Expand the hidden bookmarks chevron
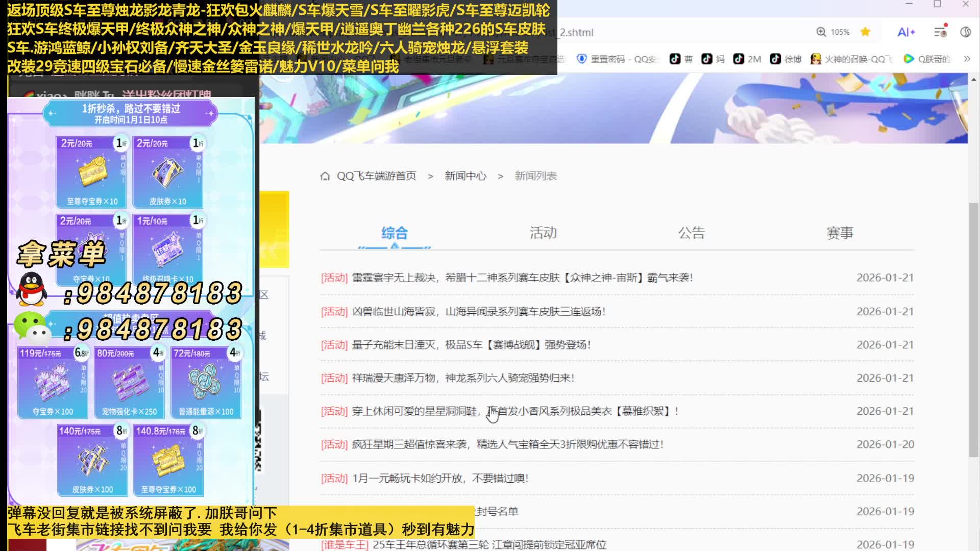980x551 pixels. click(967, 59)
